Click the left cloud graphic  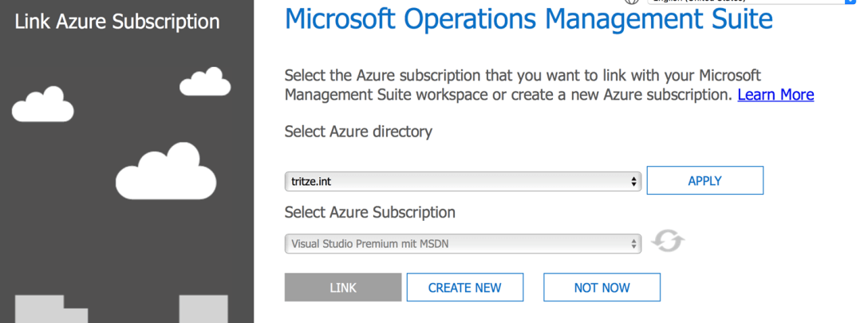click(42, 104)
